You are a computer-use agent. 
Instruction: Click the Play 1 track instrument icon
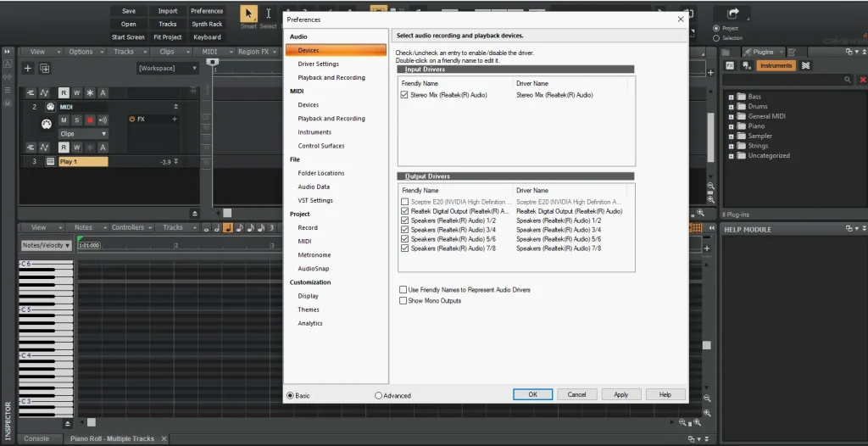[x=50, y=162]
